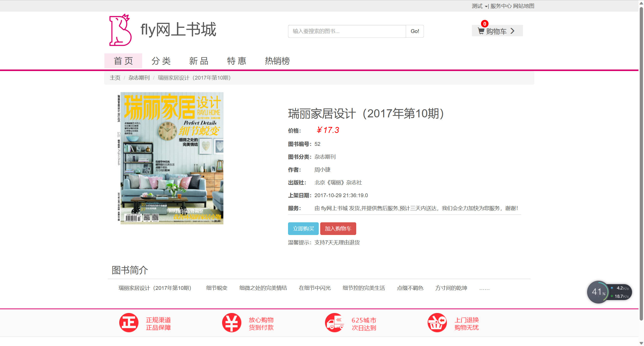
Task: Click the 服务中心 link
Action: pyautogui.click(x=501, y=6)
